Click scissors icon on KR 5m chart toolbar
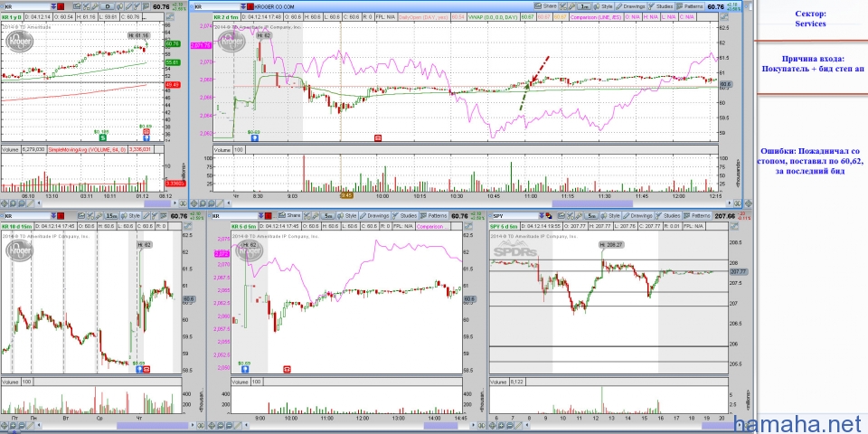Image resolution: width=868 pixels, height=434 pixels. tap(307, 215)
